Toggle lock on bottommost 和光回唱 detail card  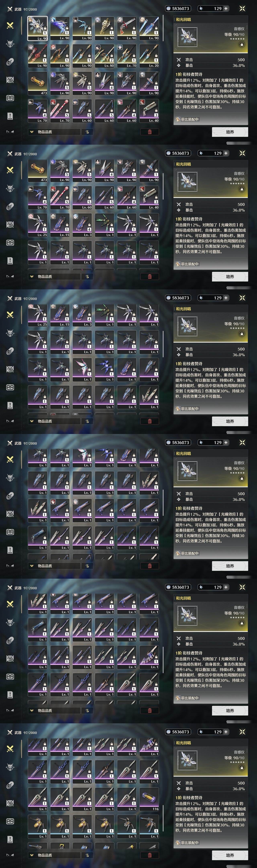click(242, 768)
